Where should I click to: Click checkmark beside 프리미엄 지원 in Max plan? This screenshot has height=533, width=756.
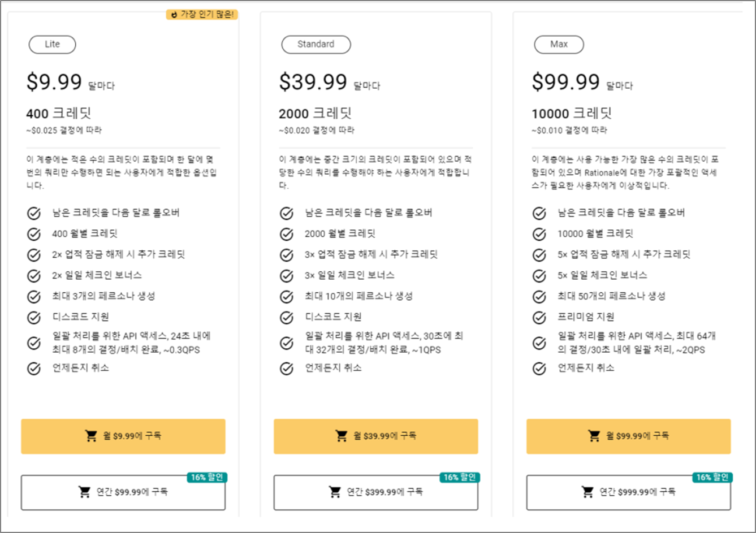coord(539,318)
